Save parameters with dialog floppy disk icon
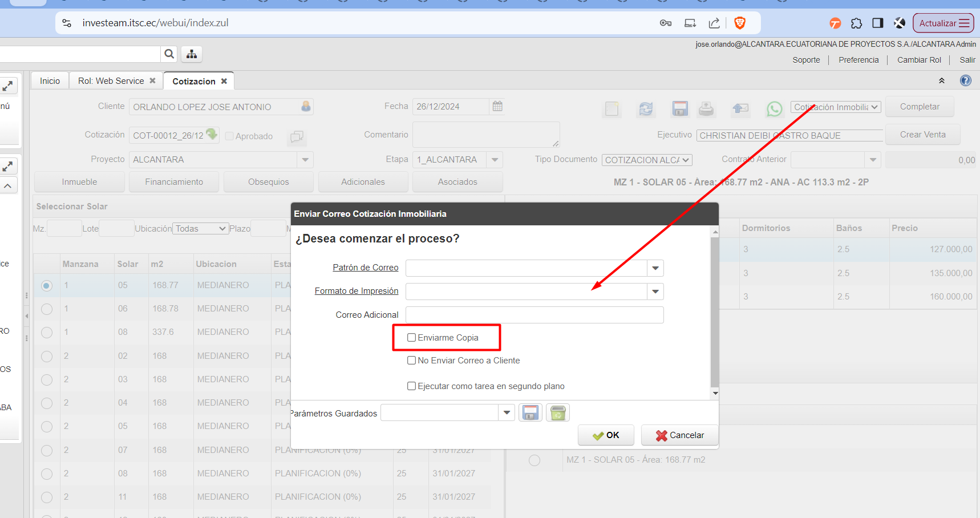Viewport: 980px width, 518px height. pos(531,413)
